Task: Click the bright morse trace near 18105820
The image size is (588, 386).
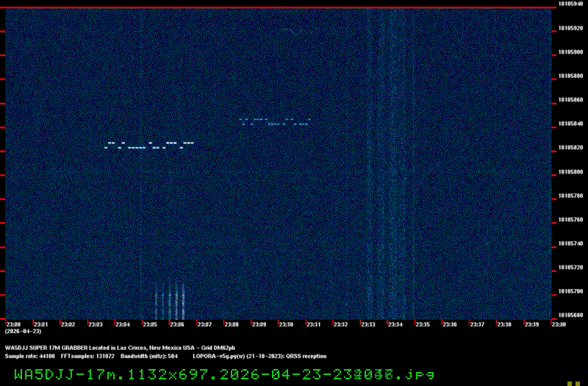Action: tap(149, 145)
